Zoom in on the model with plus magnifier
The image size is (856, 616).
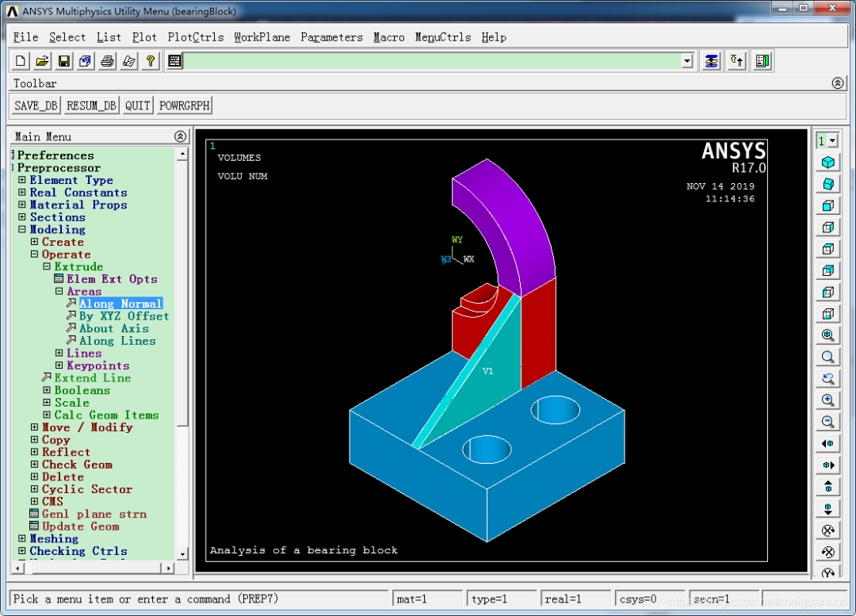point(827,400)
